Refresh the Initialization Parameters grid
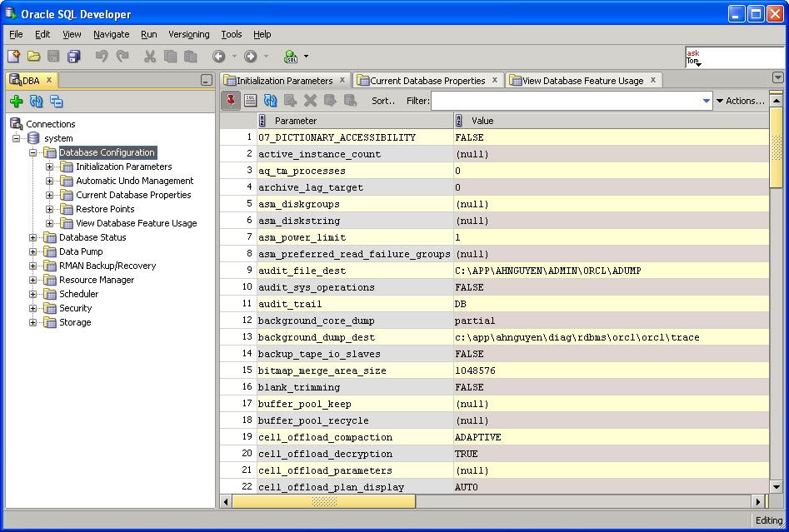789x532 pixels. tap(270, 101)
